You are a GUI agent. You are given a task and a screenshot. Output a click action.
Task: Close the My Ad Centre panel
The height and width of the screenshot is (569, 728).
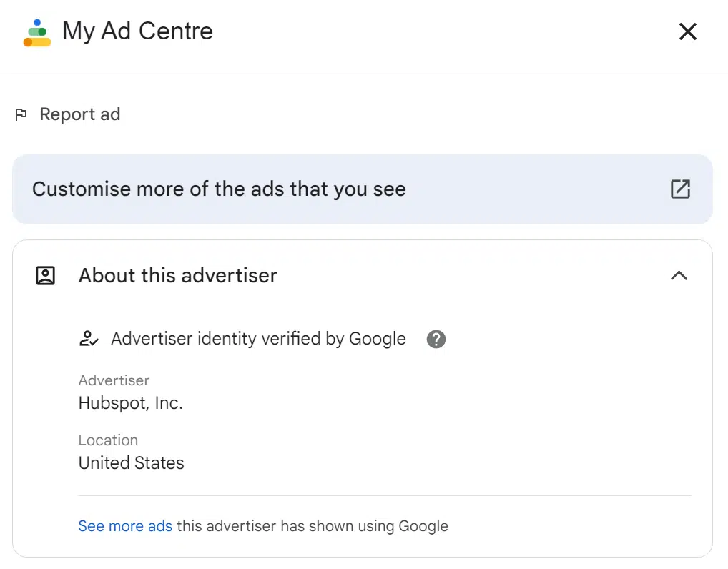click(x=687, y=31)
